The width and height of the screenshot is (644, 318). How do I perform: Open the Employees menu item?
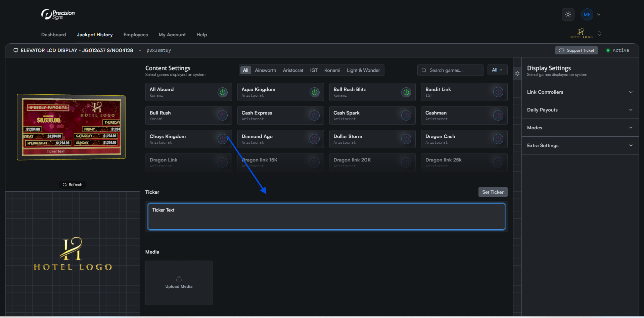coord(135,35)
